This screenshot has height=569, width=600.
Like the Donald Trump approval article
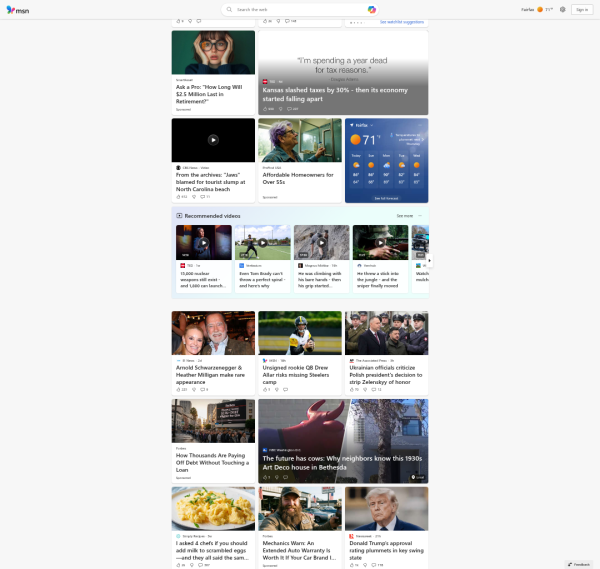pos(354,565)
